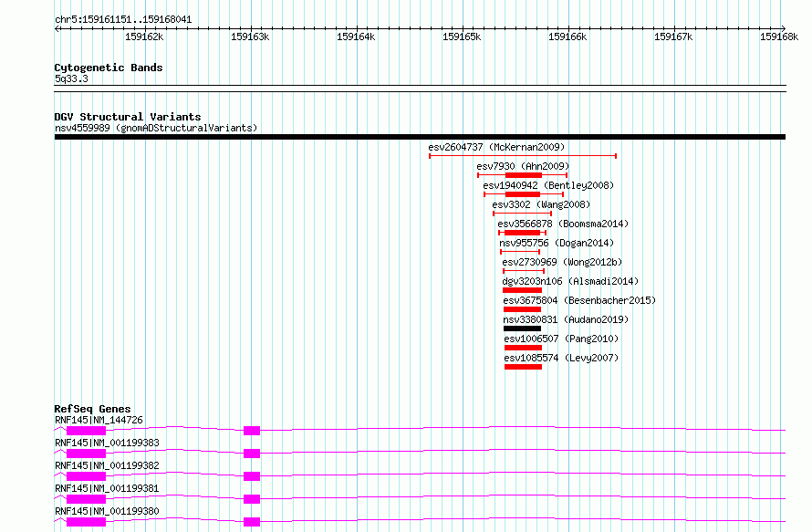Click the 159164k ruler tick label
Image resolution: width=812 pixels, height=532 pixels.
356,37
